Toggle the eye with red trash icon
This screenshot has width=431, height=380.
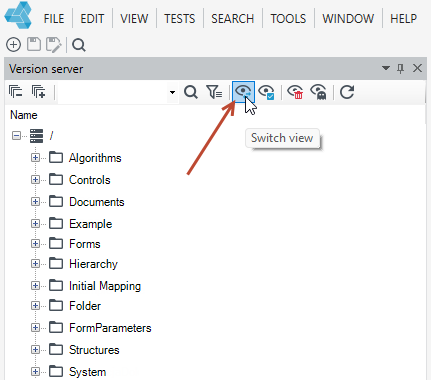[295, 92]
